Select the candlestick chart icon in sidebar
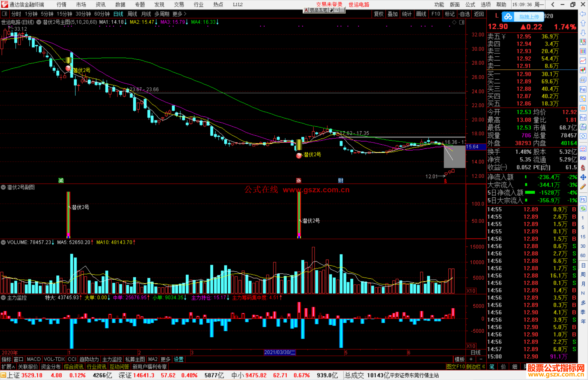588x380 pixels. tap(583, 70)
